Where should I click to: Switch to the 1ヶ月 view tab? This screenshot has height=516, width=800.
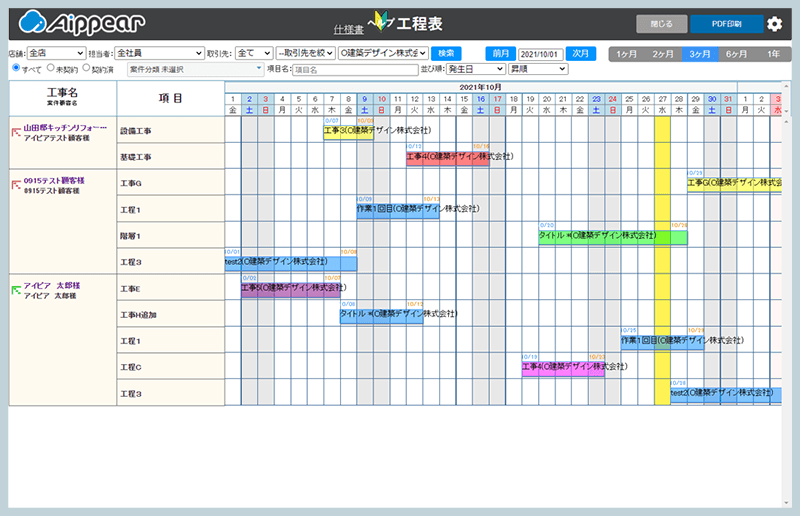click(627, 54)
